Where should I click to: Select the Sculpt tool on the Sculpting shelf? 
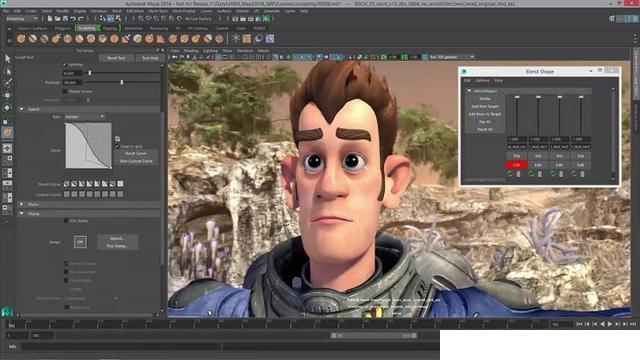pos(21,39)
